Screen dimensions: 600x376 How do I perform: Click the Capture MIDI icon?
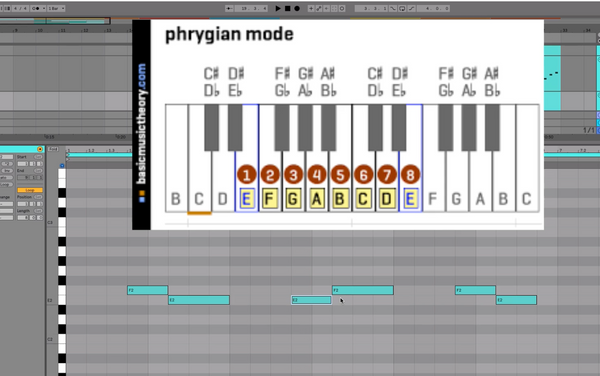coord(334,8)
